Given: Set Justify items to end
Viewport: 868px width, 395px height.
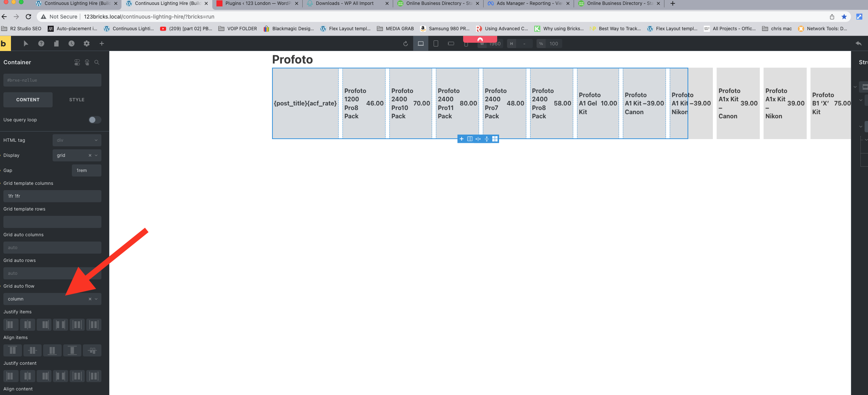Looking at the screenshot, I should click(x=44, y=325).
